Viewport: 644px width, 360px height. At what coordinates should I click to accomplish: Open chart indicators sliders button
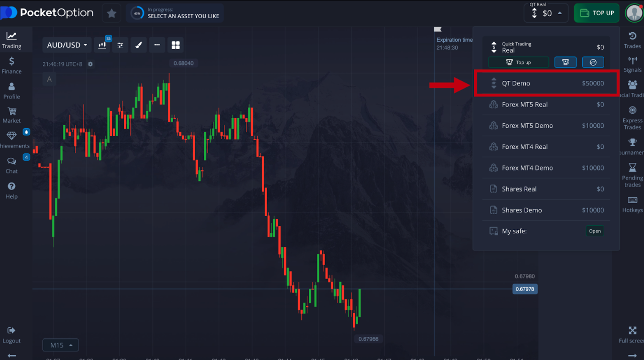tap(120, 45)
